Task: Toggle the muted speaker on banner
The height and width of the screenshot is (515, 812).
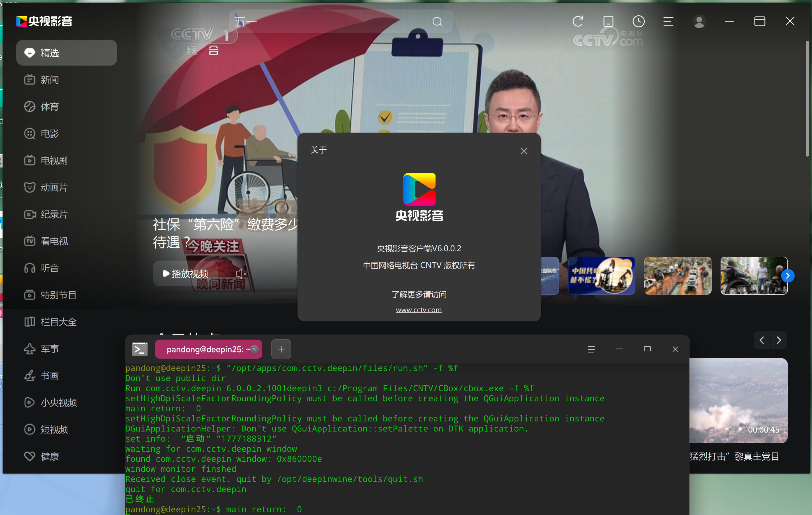Action: tap(241, 274)
